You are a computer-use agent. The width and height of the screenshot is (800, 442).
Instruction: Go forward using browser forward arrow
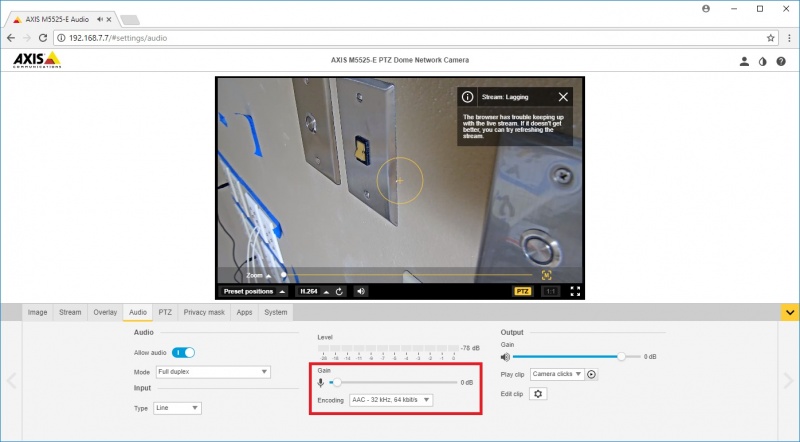point(27,38)
